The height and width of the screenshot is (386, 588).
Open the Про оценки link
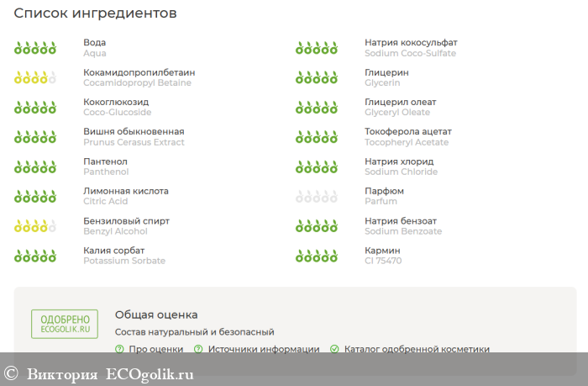coord(155,349)
